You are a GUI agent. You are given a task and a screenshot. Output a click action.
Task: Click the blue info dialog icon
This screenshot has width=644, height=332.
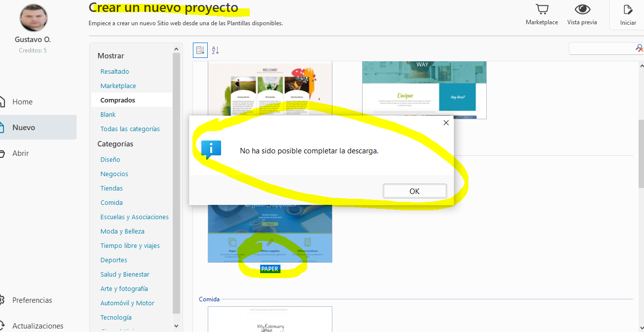pos(211,149)
